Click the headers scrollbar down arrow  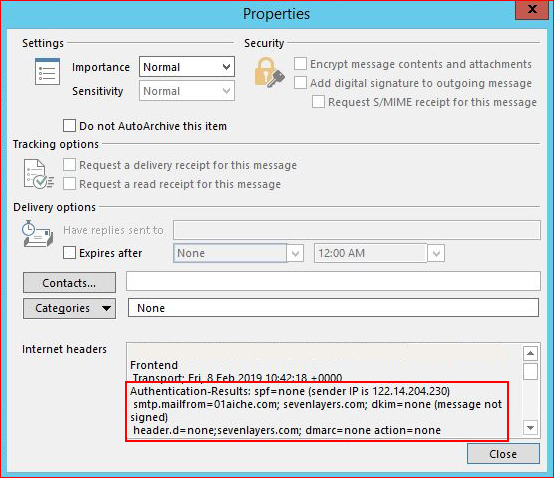[530, 427]
